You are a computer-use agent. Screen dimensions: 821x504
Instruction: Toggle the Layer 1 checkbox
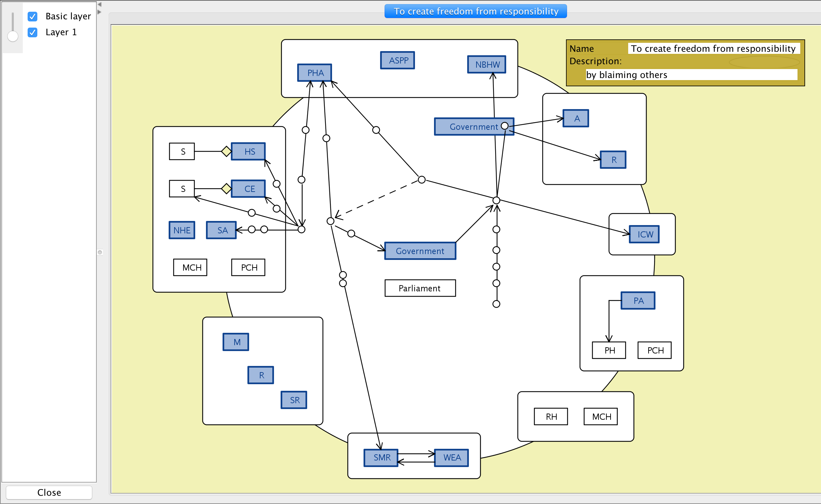[32, 32]
